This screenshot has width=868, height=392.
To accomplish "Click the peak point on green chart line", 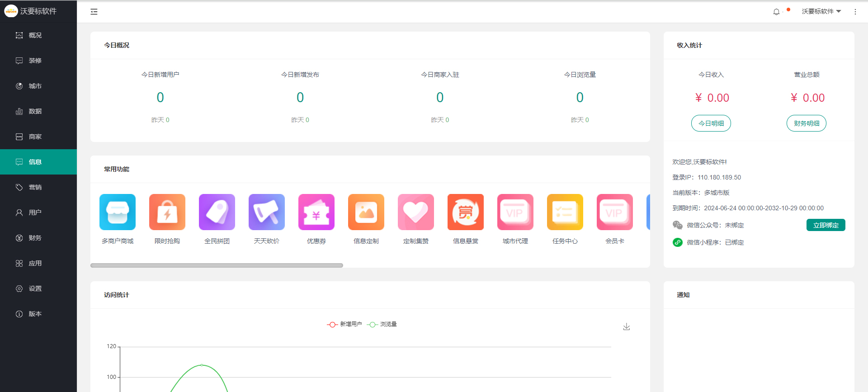I will coord(202,365).
